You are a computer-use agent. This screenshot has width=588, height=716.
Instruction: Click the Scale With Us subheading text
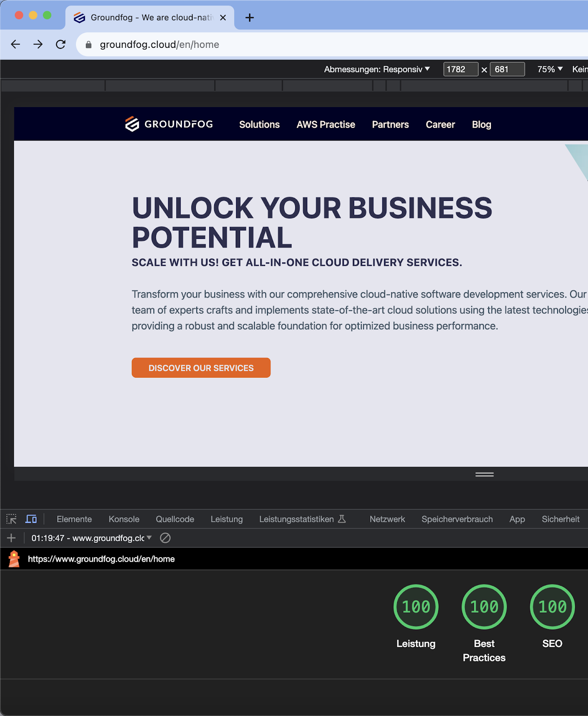click(x=297, y=262)
